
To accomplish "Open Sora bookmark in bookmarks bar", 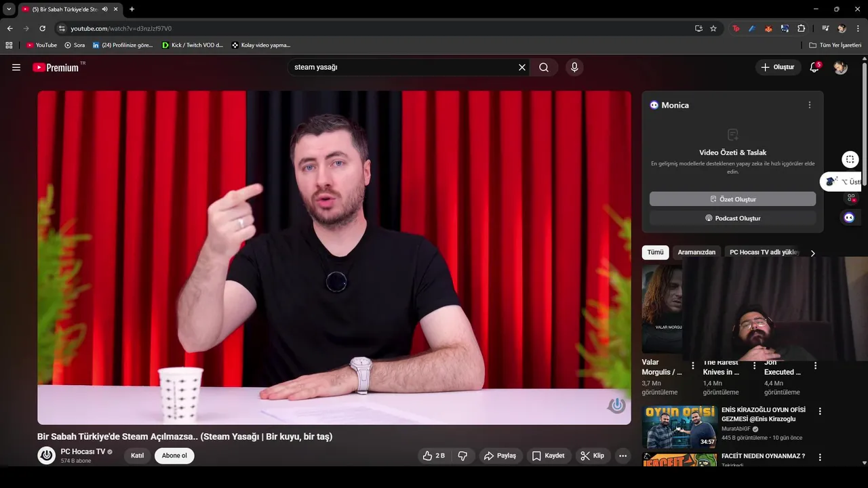I will pos(75,45).
